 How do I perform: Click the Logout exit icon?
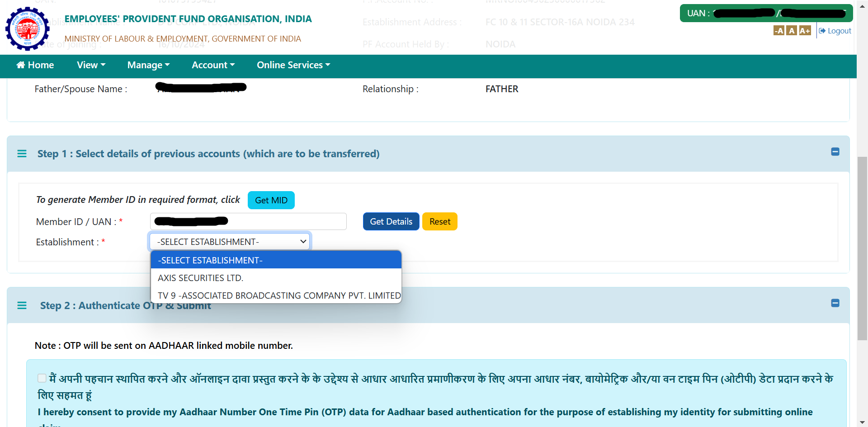823,30
